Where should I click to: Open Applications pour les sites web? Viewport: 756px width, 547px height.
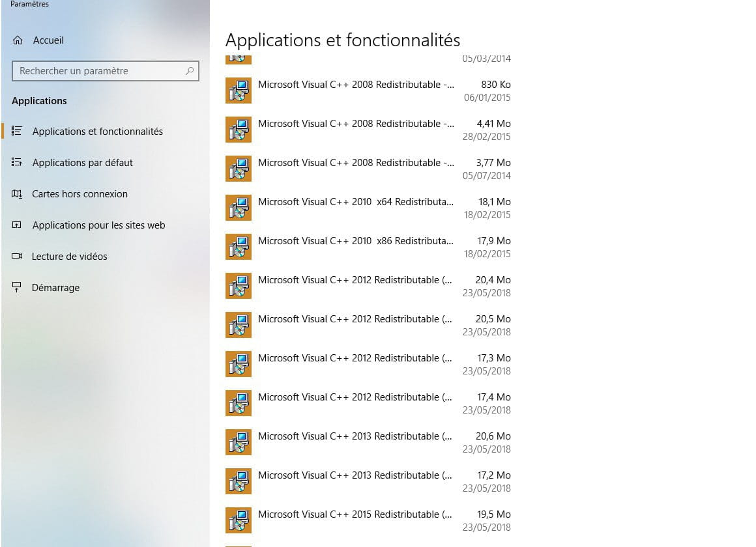click(x=98, y=225)
